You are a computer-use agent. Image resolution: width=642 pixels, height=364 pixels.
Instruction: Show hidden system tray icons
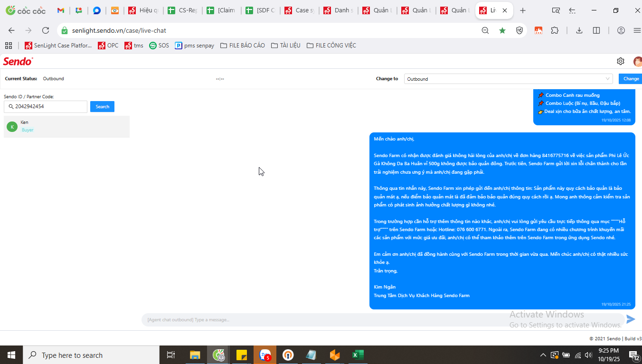(543, 355)
